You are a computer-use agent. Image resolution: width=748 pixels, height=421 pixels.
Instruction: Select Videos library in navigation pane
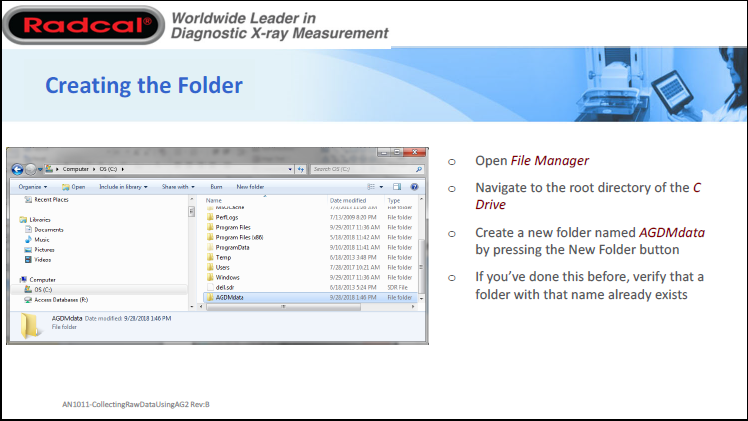(x=38, y=260)
